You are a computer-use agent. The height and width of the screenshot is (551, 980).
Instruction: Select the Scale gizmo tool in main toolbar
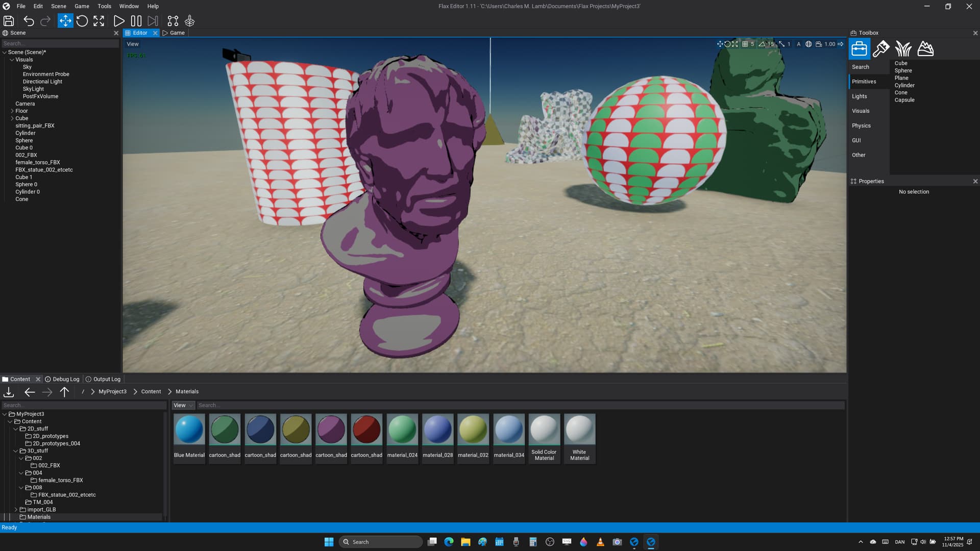click(x=99, y=21)
